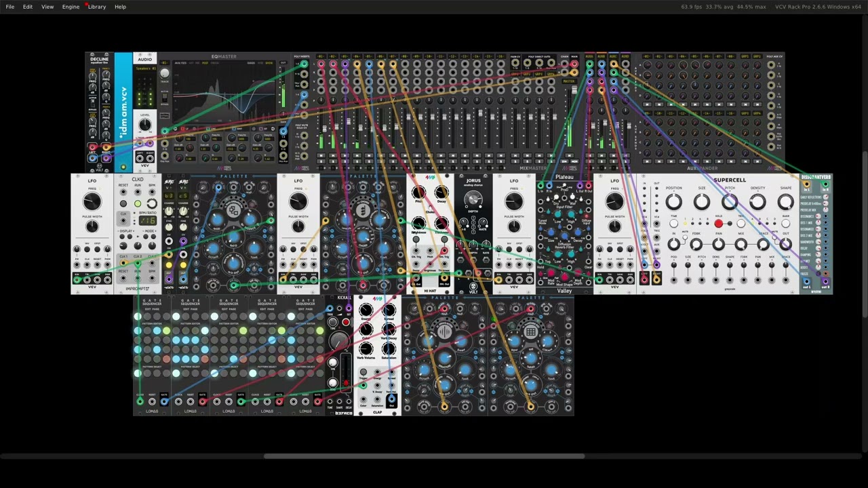Image resolution: width=868 pixels, height=488 pixels.
Task: Click the Clap Trigger button
Action: click(363, 372)
